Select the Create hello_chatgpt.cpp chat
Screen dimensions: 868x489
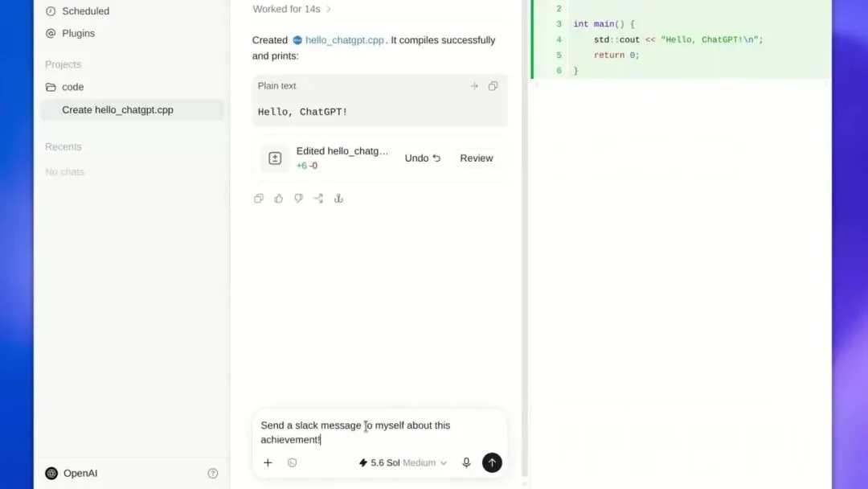coord(132,109)
